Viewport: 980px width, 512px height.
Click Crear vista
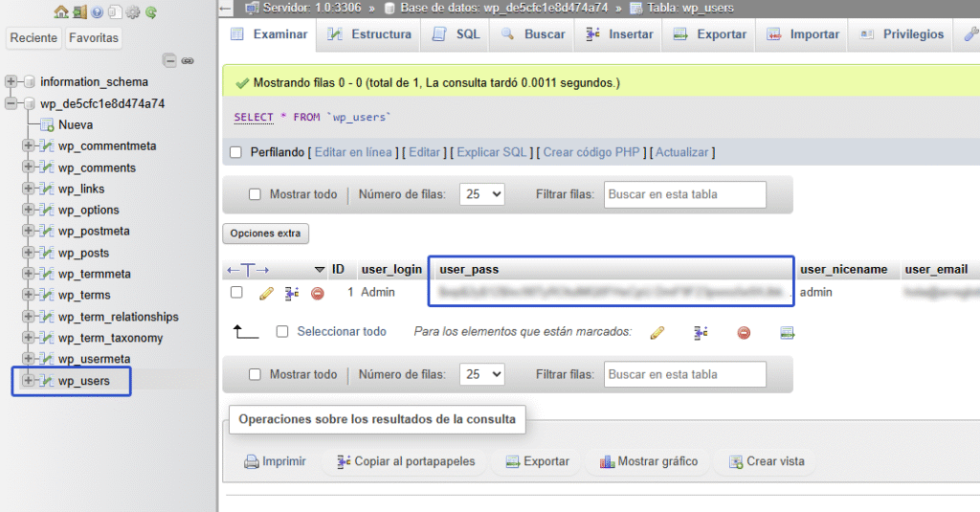pyautogui.click(x=767, y=461)
